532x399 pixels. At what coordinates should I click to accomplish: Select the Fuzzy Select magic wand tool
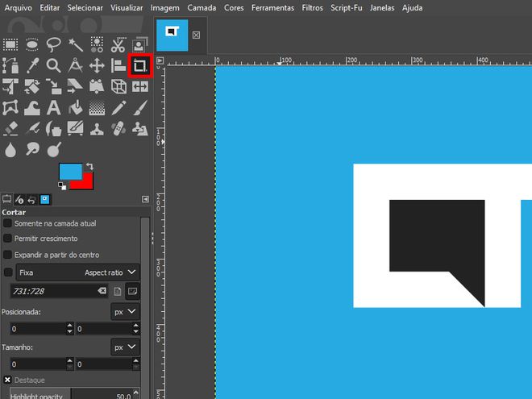[x=75, y=44]
